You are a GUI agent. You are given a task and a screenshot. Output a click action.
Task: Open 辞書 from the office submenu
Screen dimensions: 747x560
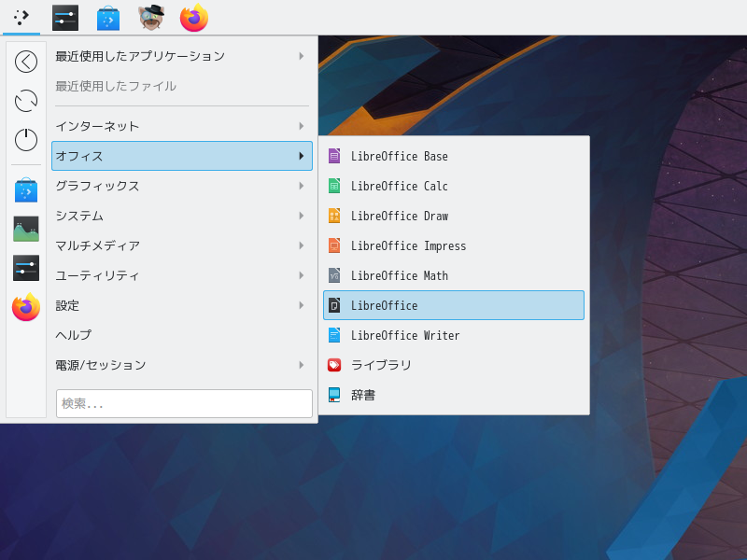pos(454,395)
